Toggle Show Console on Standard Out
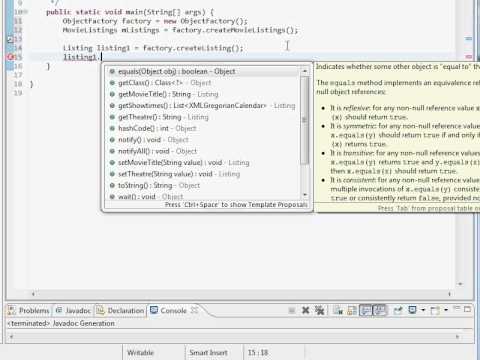This screenshot has width=480, height=360. tap(366, 311)
